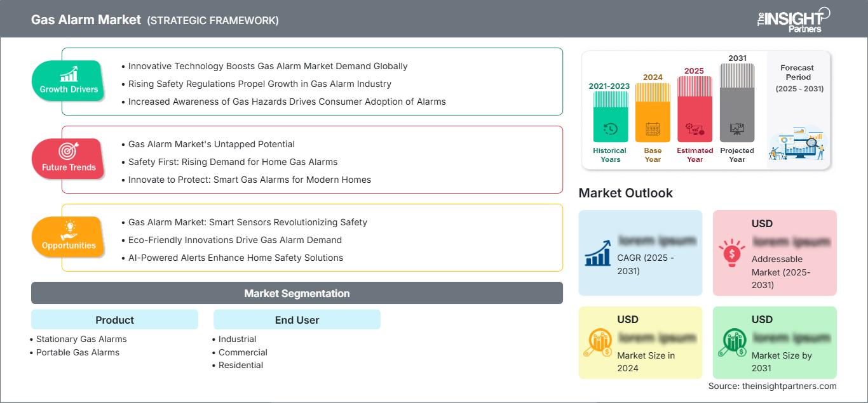Screen dimensions: 868x403
Task: Open the Market Segmentation header bar
Action: pyautogui.click(x=296, y=293)
